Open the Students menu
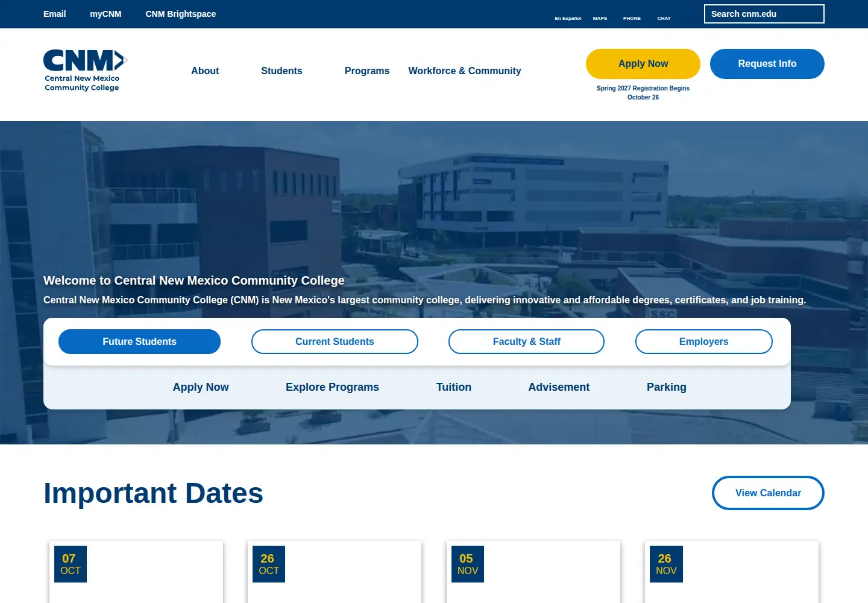 [x=281, y=71]
